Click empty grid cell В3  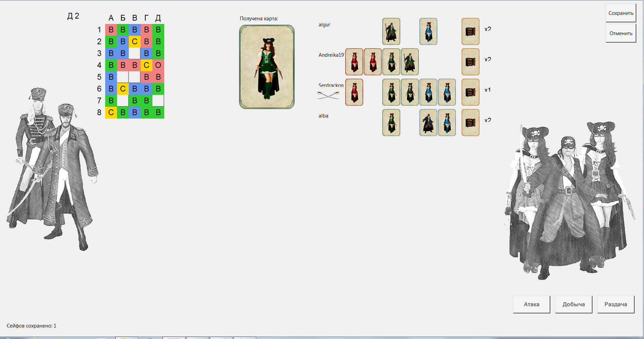(x=135, y=53)
